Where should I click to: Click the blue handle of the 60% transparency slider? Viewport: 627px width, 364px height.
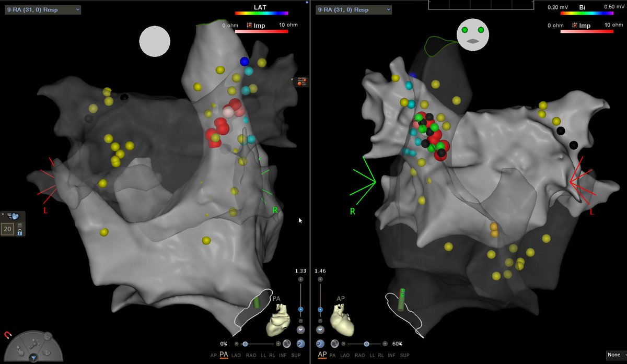pos(366,344)
